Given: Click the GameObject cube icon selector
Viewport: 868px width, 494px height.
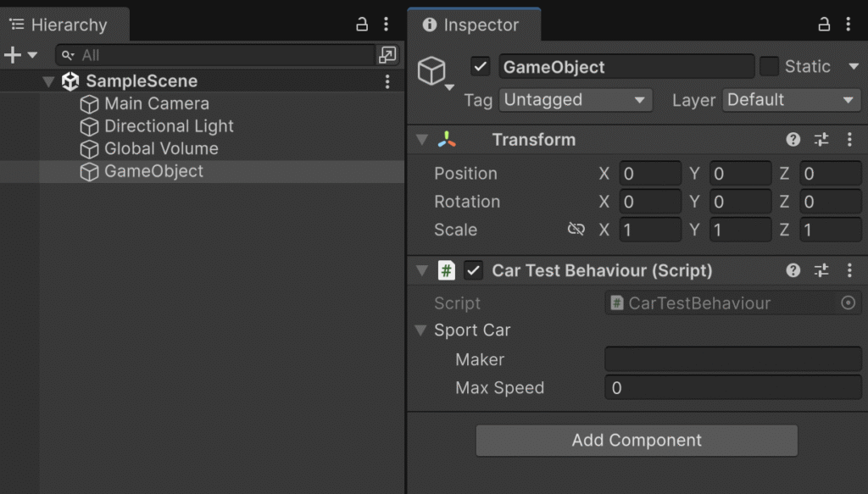Looking at the screenshot, I should click(x=433, y=70).
